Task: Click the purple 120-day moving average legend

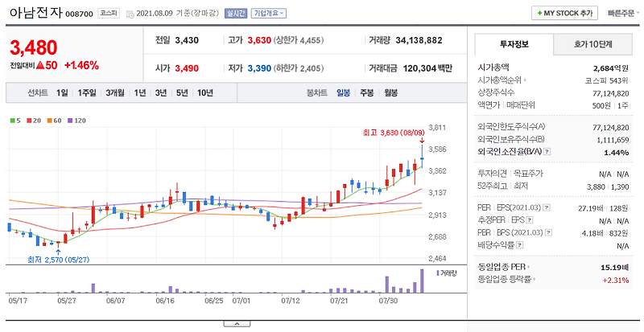Action: click(76, 121)
